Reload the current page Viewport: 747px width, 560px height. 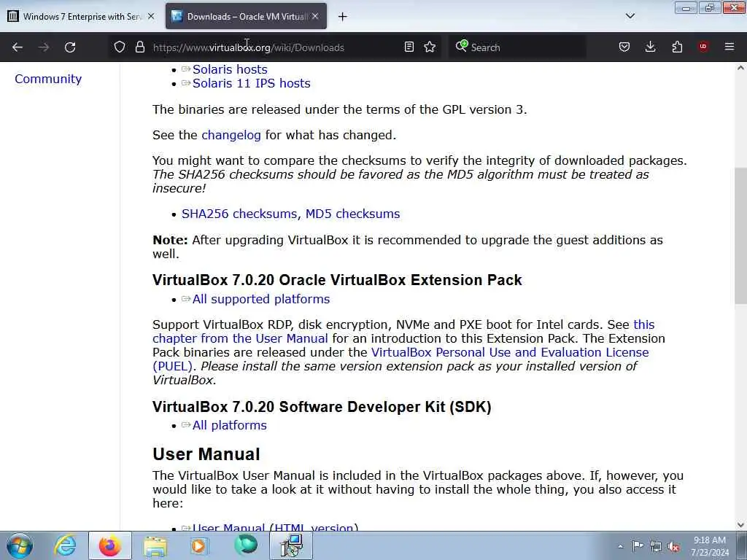70,47
